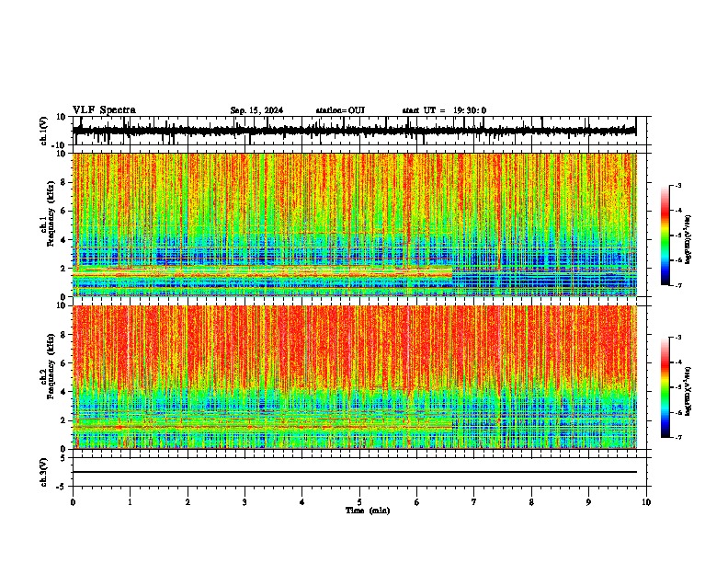The image size is (728, 563).
Task: Click time axis tick label '4'
Action: click(302, 502)
